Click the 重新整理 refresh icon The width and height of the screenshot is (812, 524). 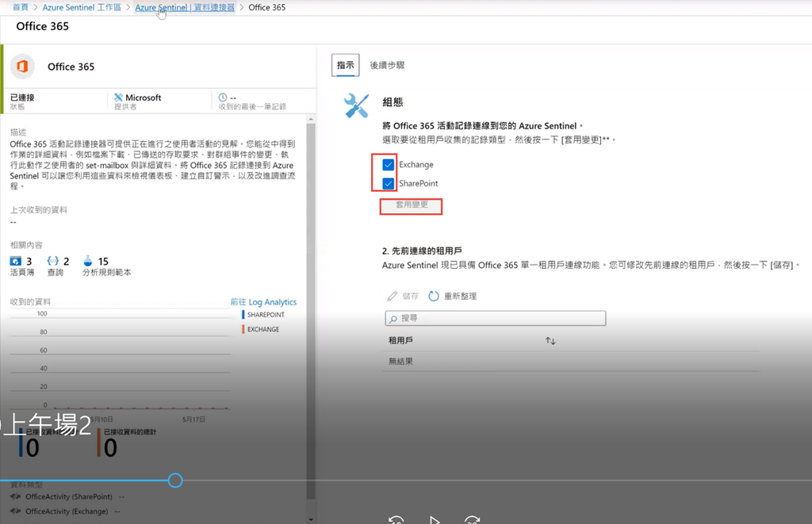434,296
